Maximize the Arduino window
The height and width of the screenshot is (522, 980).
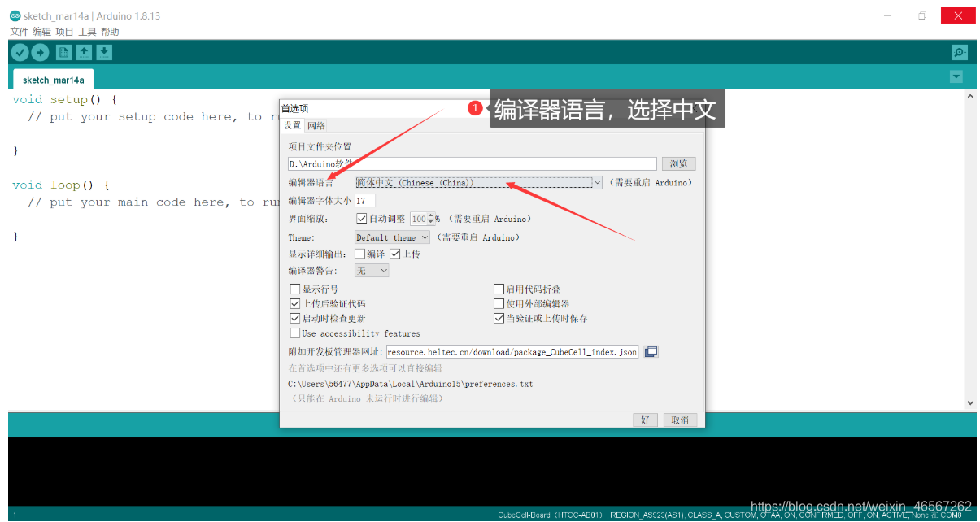(922, 15)
